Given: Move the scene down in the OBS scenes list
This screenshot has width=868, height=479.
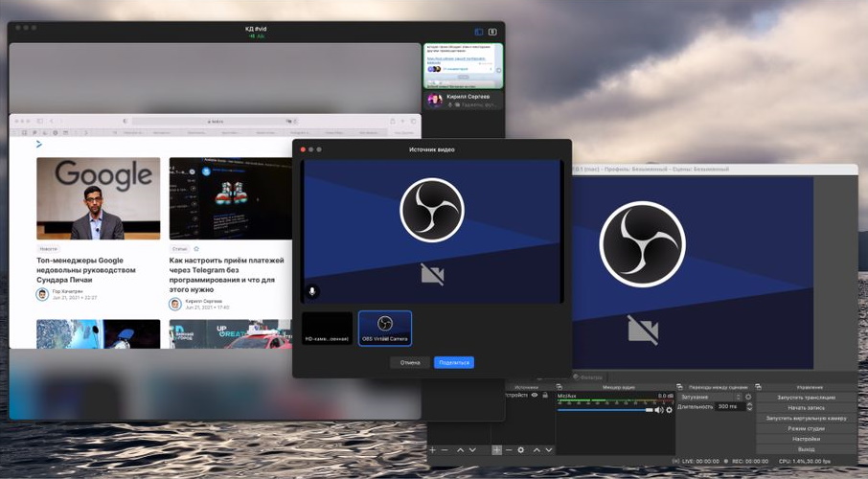Looking at the screenshot, I should (x=472, y=450).
